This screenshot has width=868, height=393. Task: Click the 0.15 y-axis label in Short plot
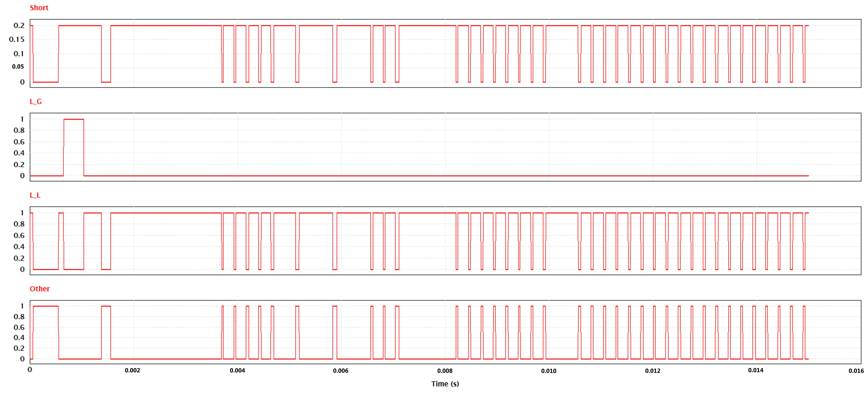(x=17, y=39)
